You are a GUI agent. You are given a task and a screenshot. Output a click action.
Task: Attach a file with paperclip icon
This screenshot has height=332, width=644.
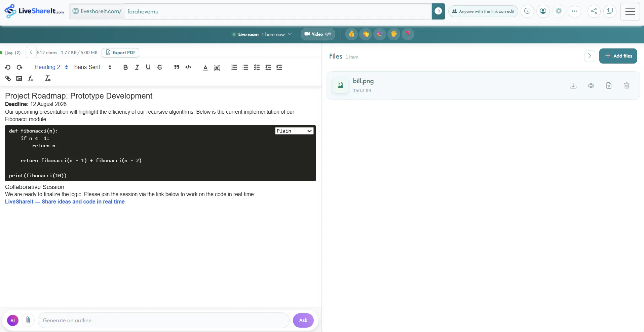click(x=28, y=321)
